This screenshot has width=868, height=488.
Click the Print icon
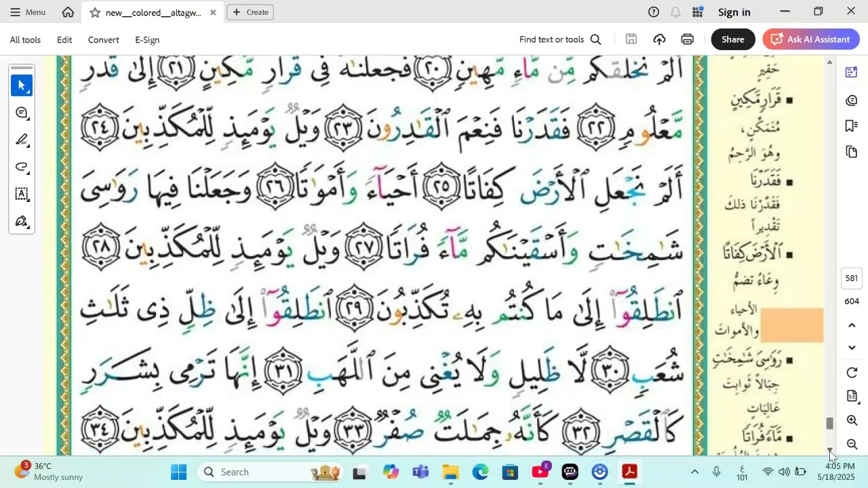(x=688, y=39)
